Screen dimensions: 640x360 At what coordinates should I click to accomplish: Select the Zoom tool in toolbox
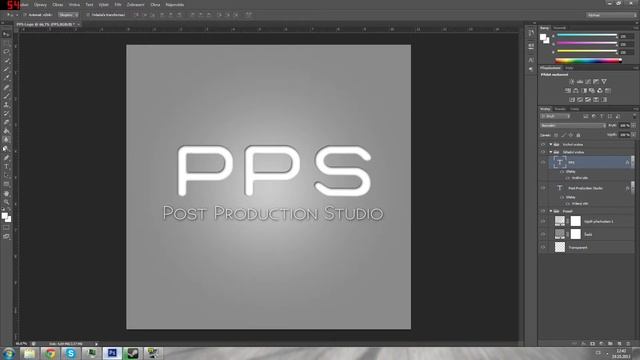click(x=6, y=202)
